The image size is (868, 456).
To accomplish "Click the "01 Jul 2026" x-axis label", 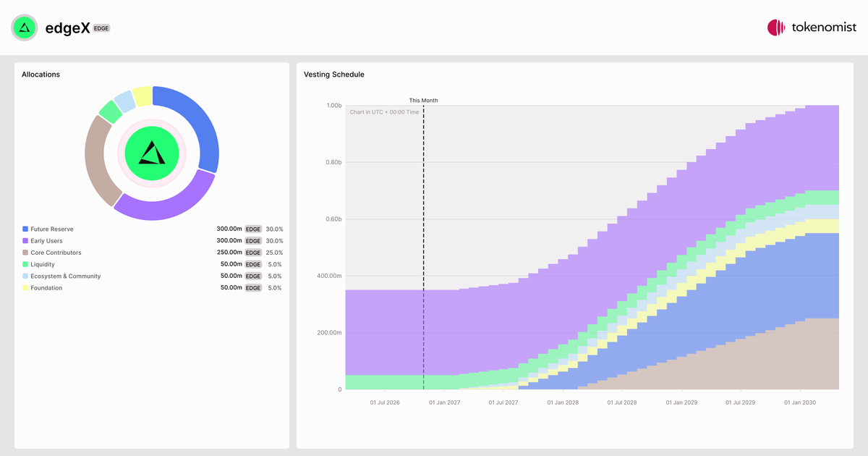I will (x=384, y=402).
